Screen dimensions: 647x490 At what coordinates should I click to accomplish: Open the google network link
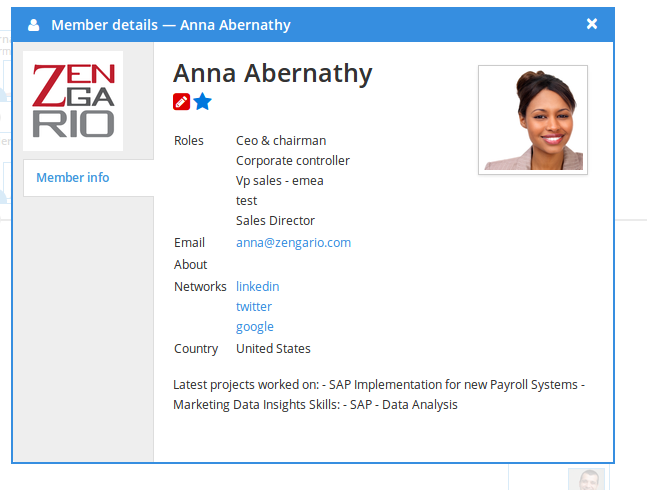255,327
